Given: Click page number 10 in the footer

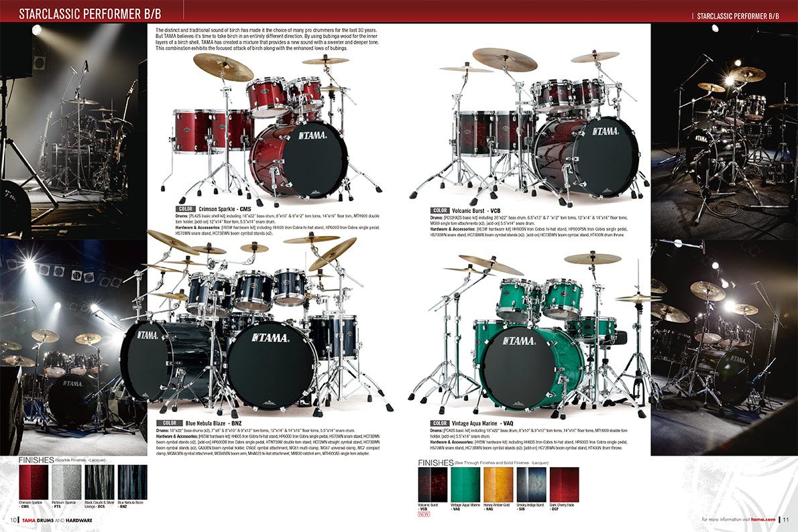Looking at the screenshot, I should [13, 521].
